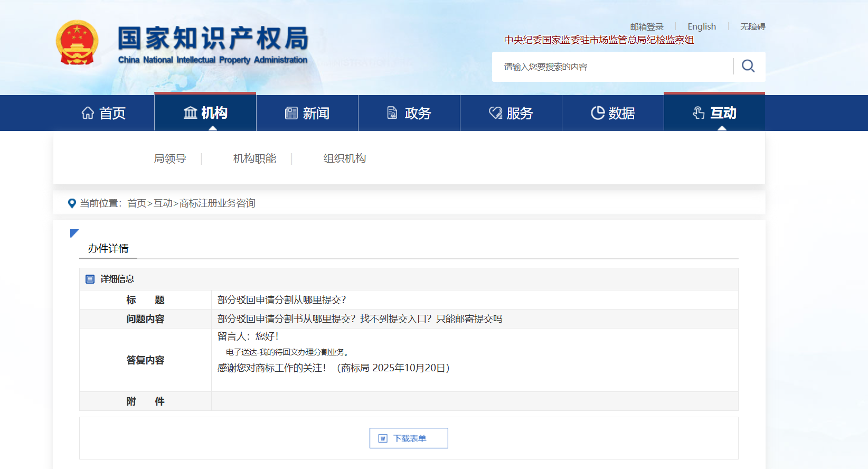
Task: Open the 政务 government affairs menu
Action: click(x=409, y=113)
